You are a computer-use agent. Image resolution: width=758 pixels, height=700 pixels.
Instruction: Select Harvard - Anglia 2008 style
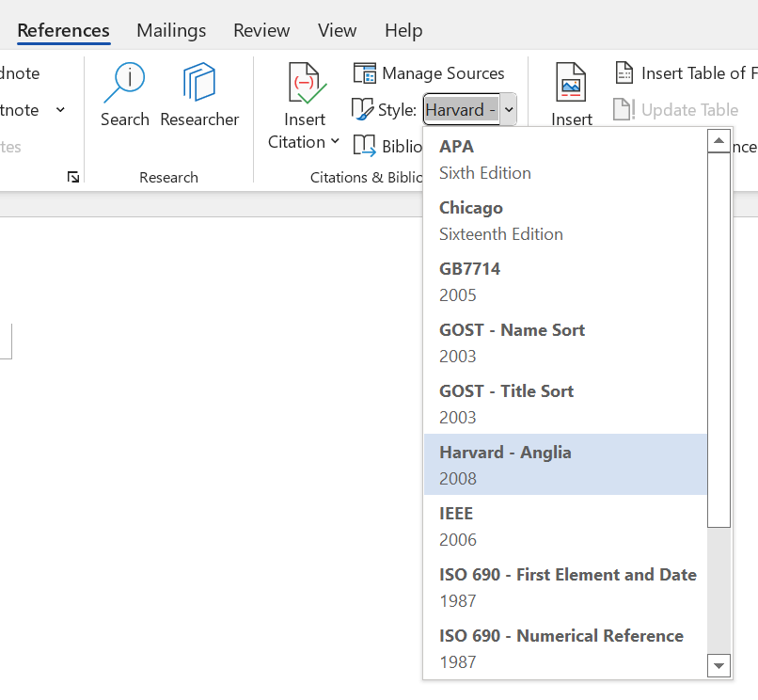565,465
